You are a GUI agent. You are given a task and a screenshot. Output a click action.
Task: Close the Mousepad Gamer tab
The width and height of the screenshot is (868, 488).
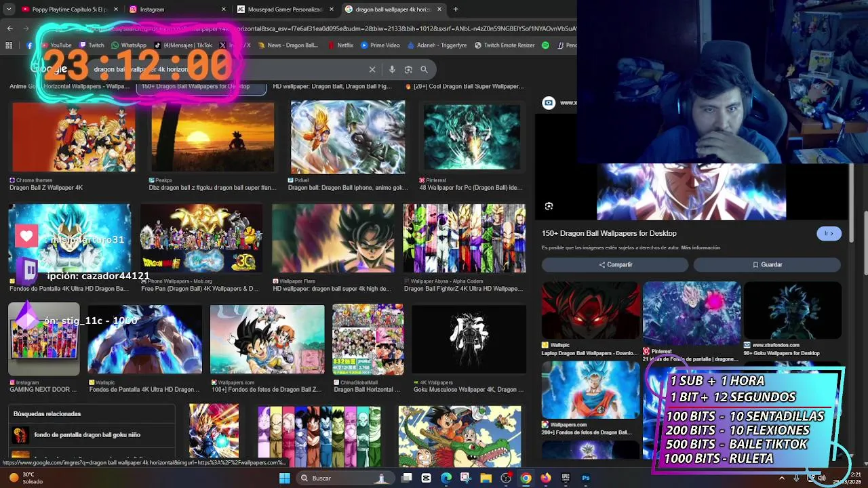pyautogui.click(x=331, y=9)
